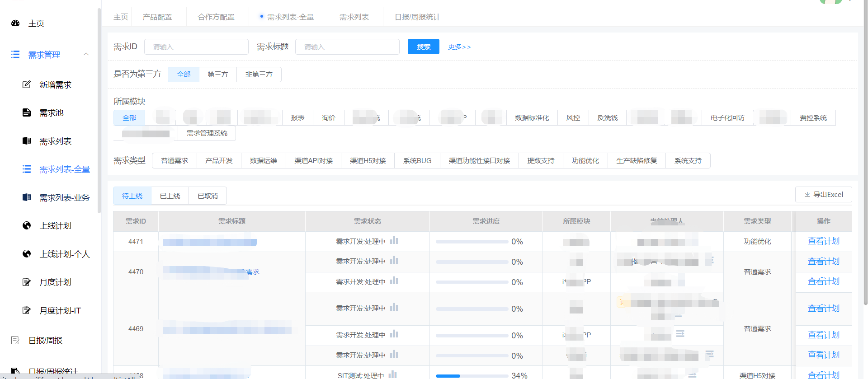Select 全部 under 是否为第三方
The height and width of the screenshot is (379, 868).
coord(184,75)
